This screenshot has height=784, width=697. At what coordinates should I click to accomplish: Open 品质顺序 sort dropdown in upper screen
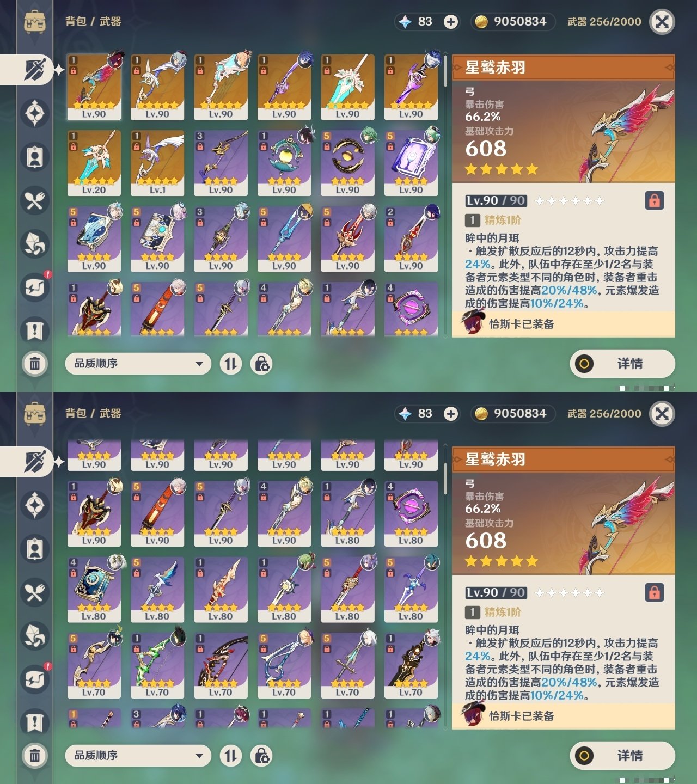pos(138,364)
